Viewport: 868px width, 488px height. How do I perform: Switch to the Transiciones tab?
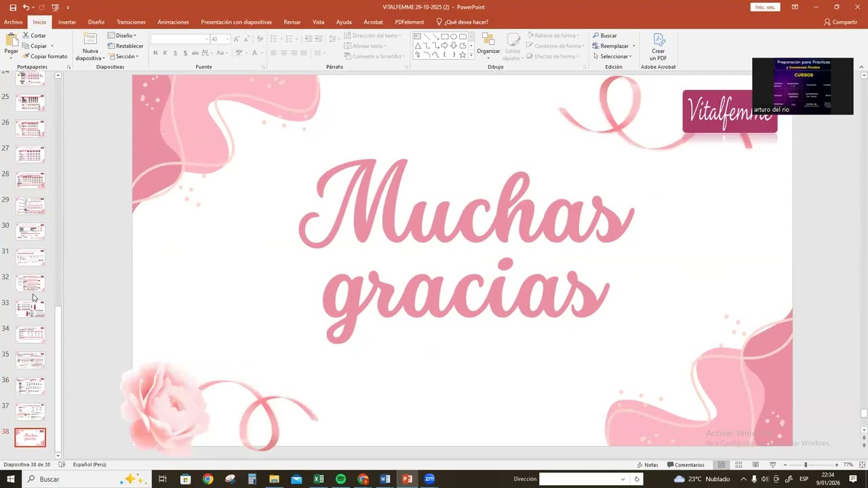131,22
